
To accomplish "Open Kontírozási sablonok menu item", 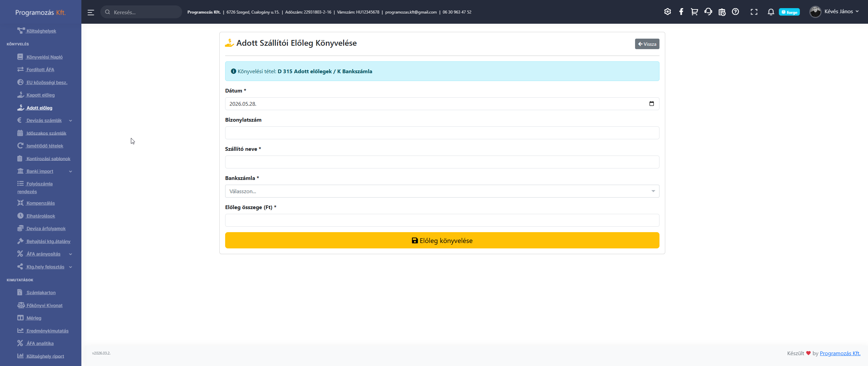I will click(44, 159).
